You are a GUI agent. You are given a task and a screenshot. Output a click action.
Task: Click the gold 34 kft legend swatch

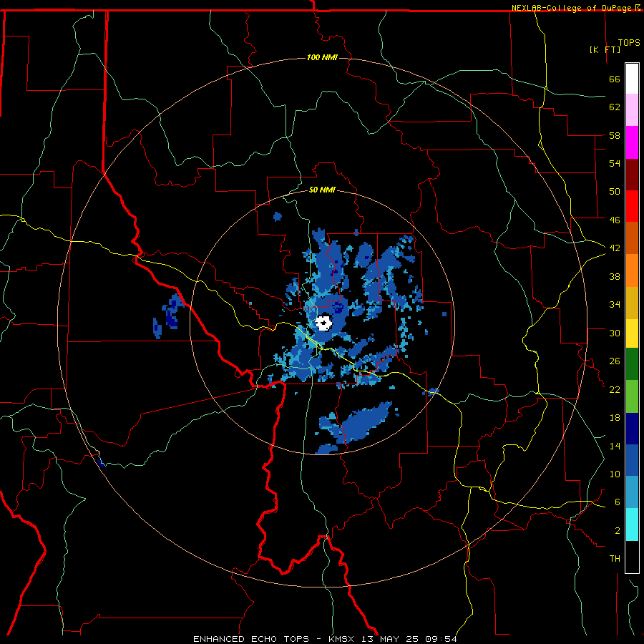coord(632,303)
